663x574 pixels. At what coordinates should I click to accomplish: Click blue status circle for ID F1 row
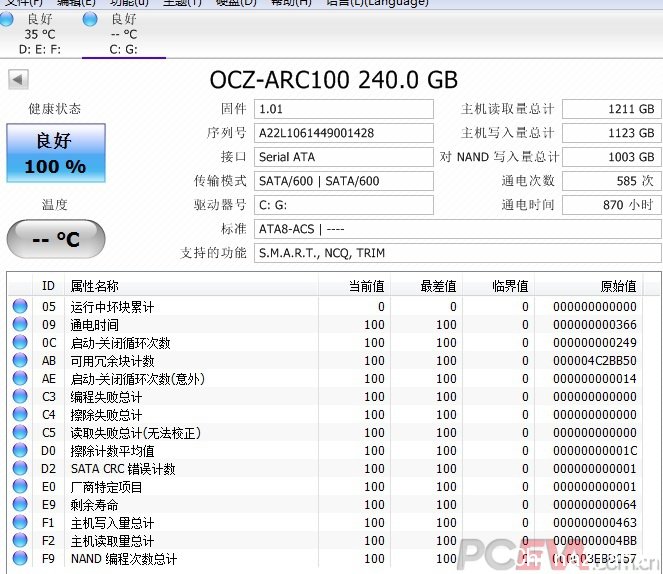[x=20, y=522]
